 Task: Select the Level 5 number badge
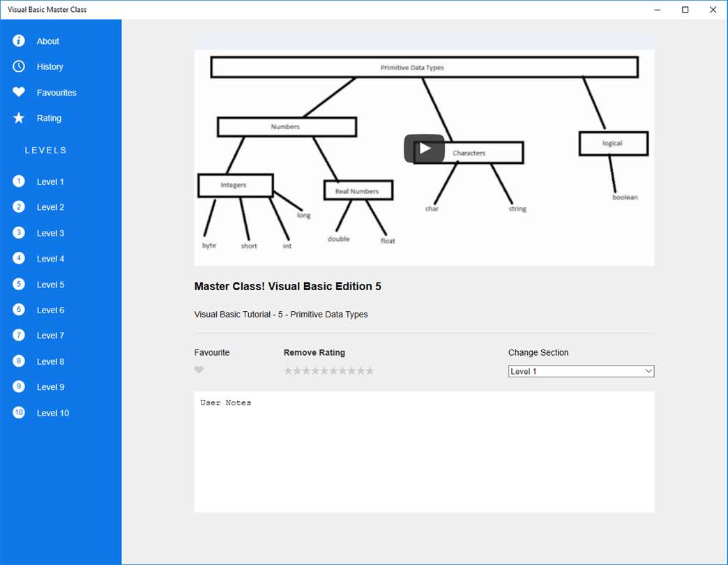19,284
